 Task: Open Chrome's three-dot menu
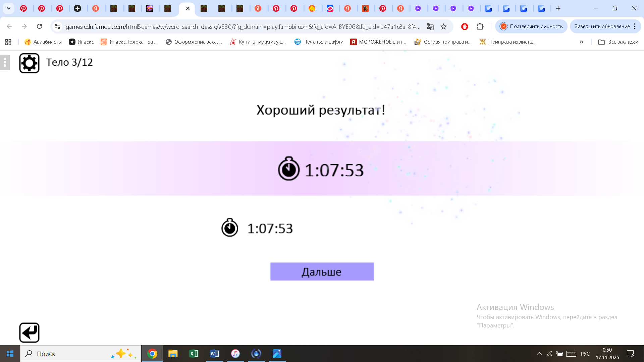[635, 26]
